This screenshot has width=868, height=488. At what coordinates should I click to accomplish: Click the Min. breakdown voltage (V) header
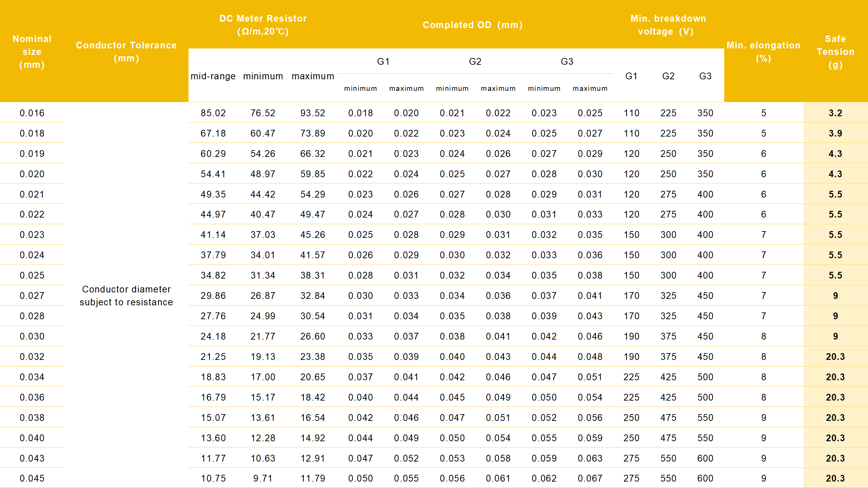(668, 25)
